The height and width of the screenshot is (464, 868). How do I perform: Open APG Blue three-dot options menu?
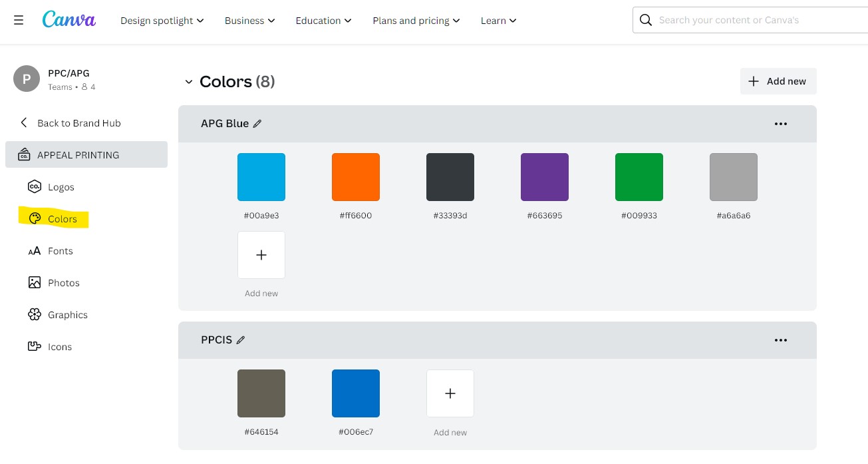coord(780,124)
